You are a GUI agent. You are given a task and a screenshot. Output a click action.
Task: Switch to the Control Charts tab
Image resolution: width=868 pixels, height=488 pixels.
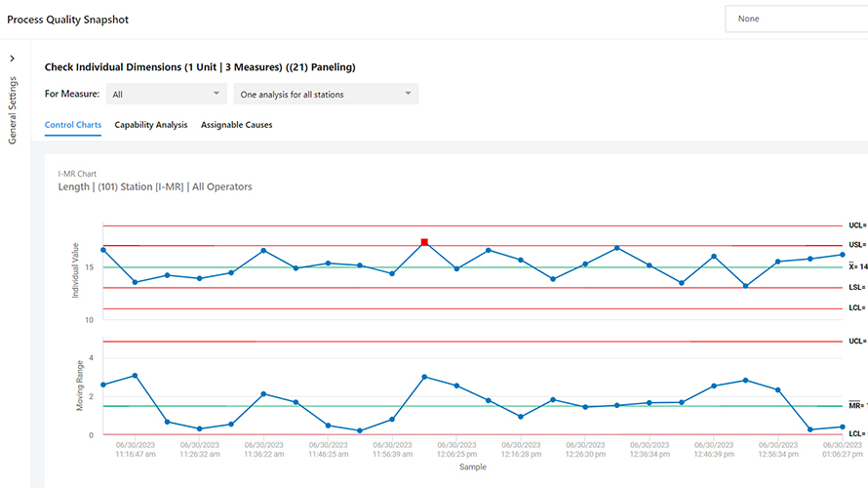(x=73, y=125)
